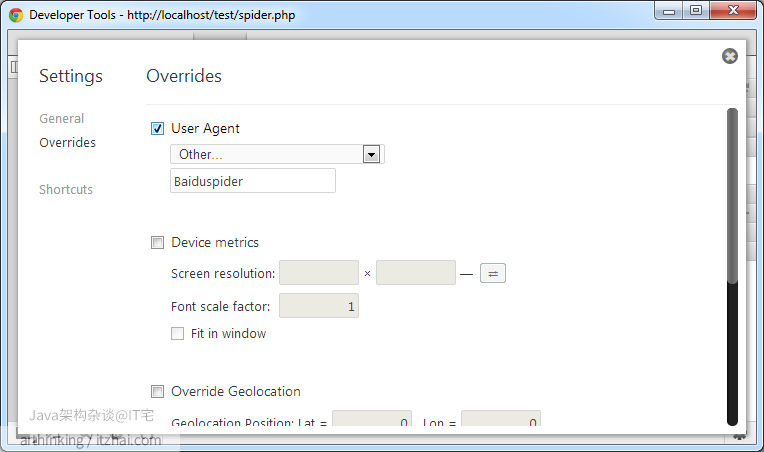Enable the Override Geolocation checkbox
Viewport: 764px width, 452px height.
[157, 392]
